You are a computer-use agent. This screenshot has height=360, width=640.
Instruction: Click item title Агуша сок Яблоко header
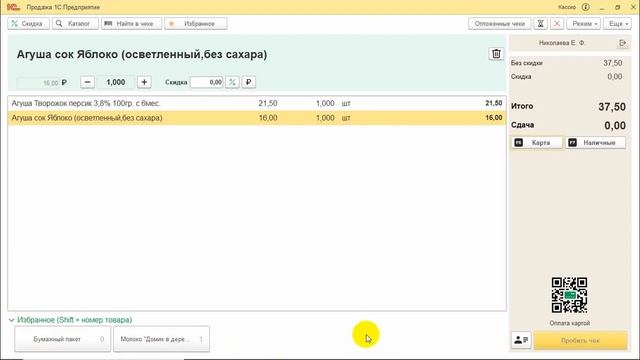142,54
